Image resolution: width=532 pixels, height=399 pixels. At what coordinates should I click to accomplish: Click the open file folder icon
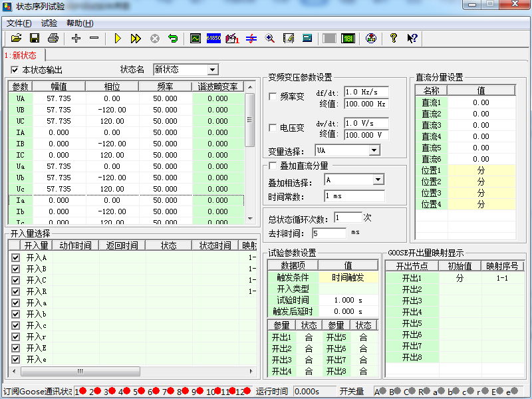17,39
